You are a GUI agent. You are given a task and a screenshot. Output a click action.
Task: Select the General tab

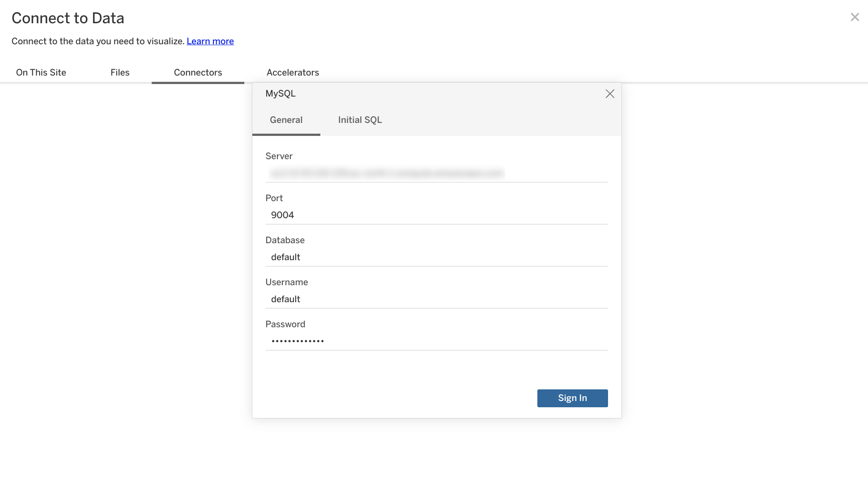286,120
